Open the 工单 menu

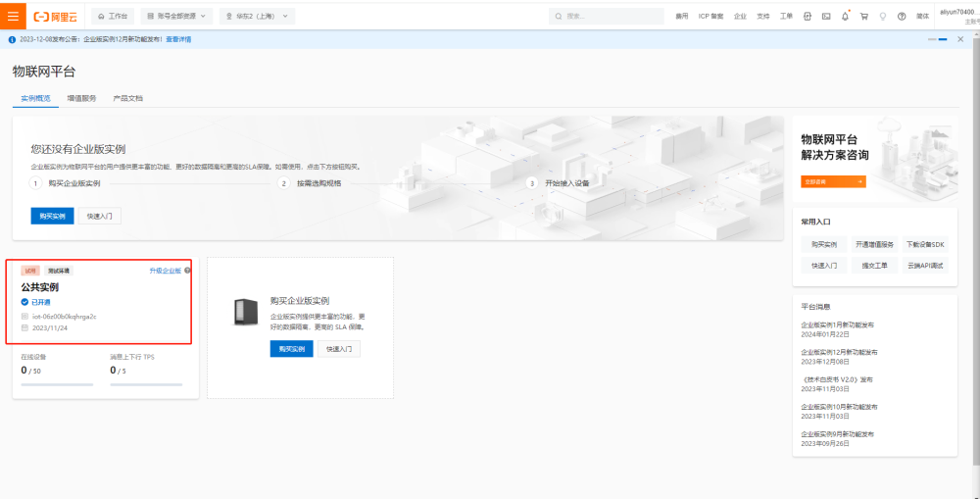point(786,17)
